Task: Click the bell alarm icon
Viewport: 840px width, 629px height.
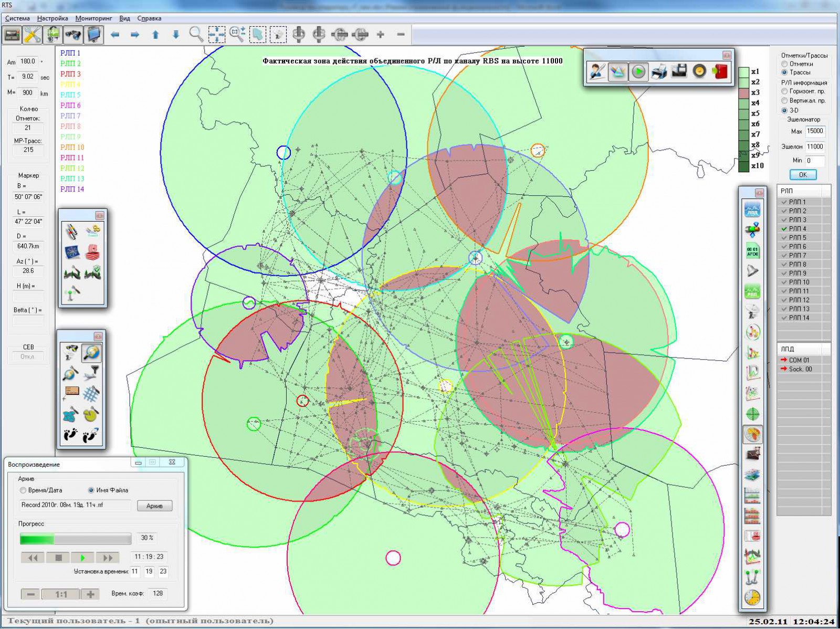Action: [x=752, y=271]
